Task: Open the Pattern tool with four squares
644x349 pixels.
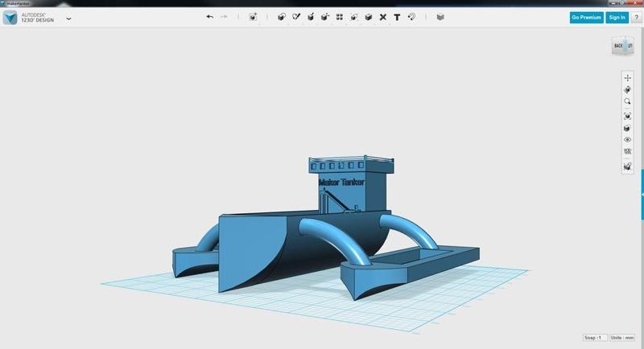Action: tap(340, 17)
